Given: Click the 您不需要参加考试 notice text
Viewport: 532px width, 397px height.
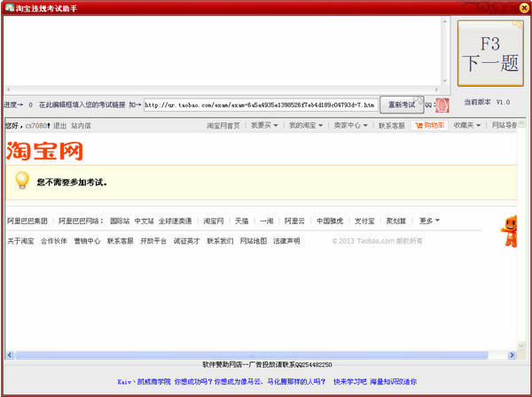Looking at the screenshot, I should point(72,182).
